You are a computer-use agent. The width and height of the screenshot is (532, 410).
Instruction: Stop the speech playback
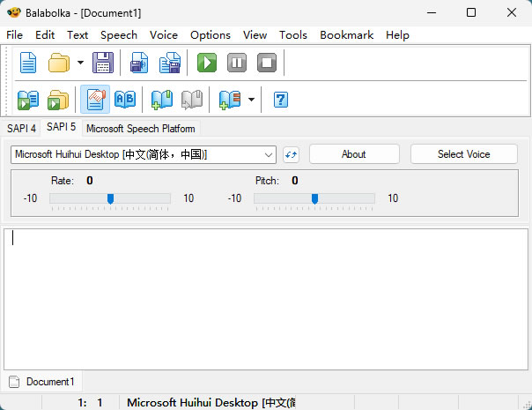point(267,63)
